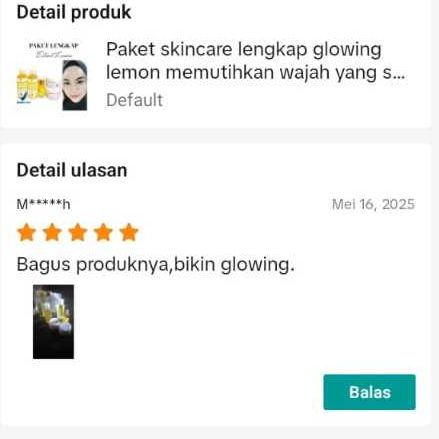Click the review date Mei 16, 2025
This screenshot has height=439, width=439.
click(373, 204)
